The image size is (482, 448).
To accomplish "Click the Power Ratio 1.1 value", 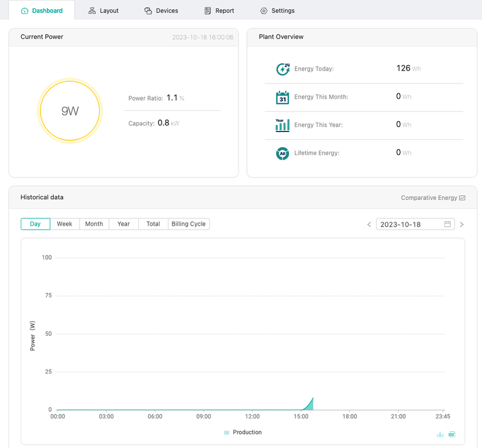I will coord(172,98).
